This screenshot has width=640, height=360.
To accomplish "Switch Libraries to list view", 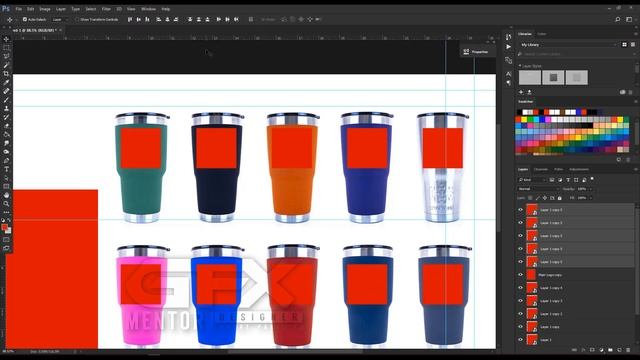I will click(633, 44).
